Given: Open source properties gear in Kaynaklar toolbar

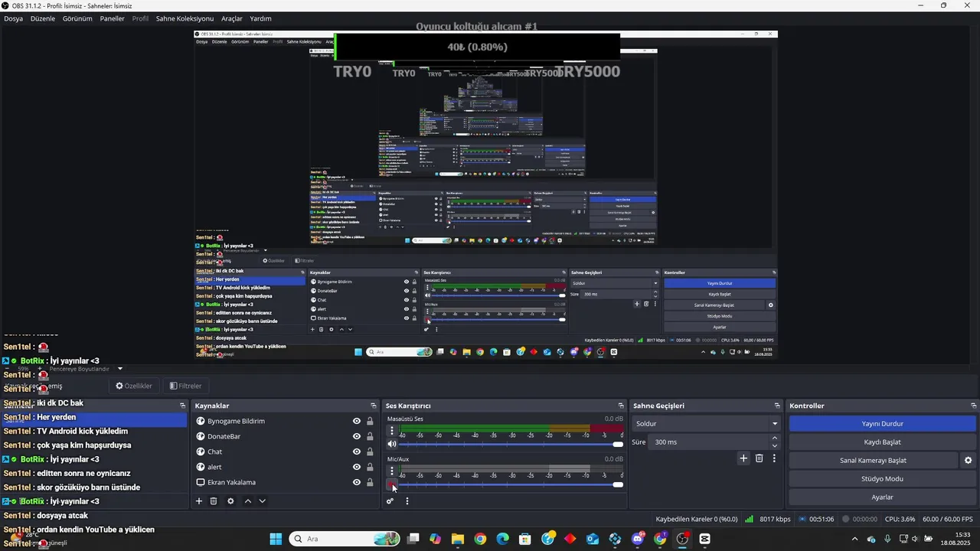Looking at the screenshot, I should point(230,501).
